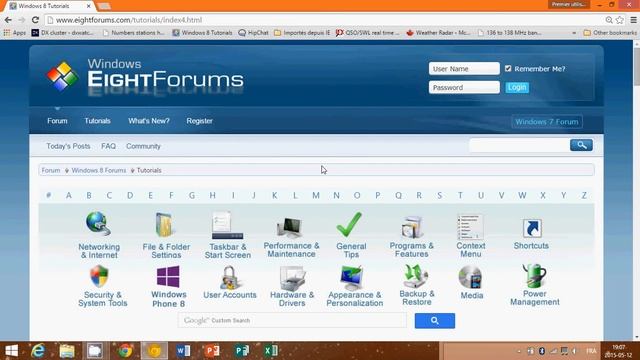Click Windows 8 Forums breadcrumb link
This screenshot has width=640, height=360.
pos(98,170)
